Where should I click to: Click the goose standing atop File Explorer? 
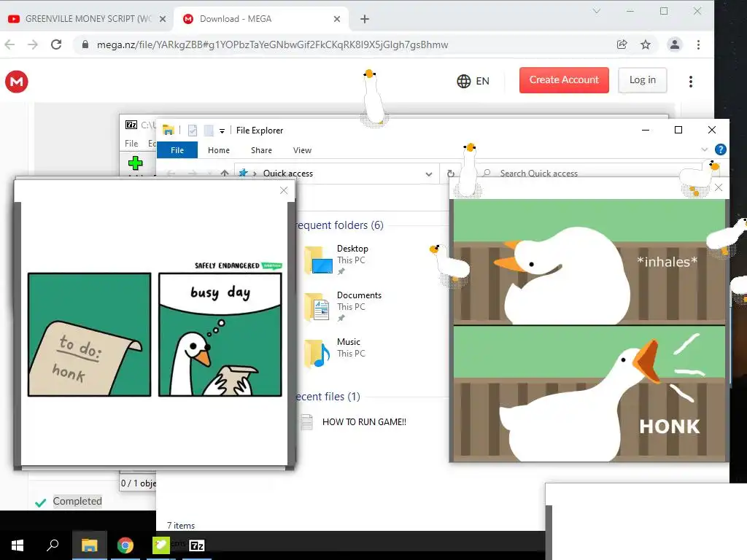coord(373,99)
